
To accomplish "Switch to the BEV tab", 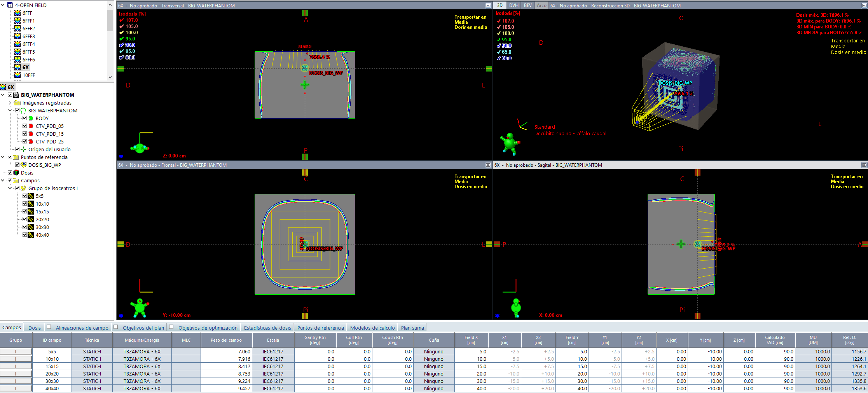I will [x=527, y=5].
